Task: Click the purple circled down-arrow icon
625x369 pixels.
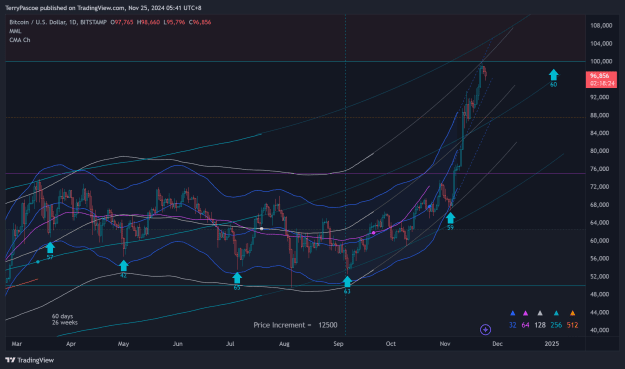Action: click(485, 330)
